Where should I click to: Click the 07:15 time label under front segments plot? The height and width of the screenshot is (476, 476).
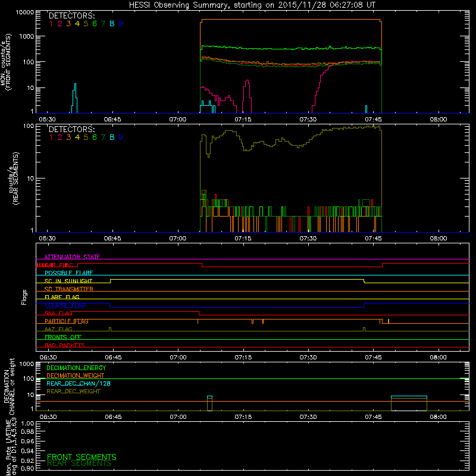click(243, 120)
